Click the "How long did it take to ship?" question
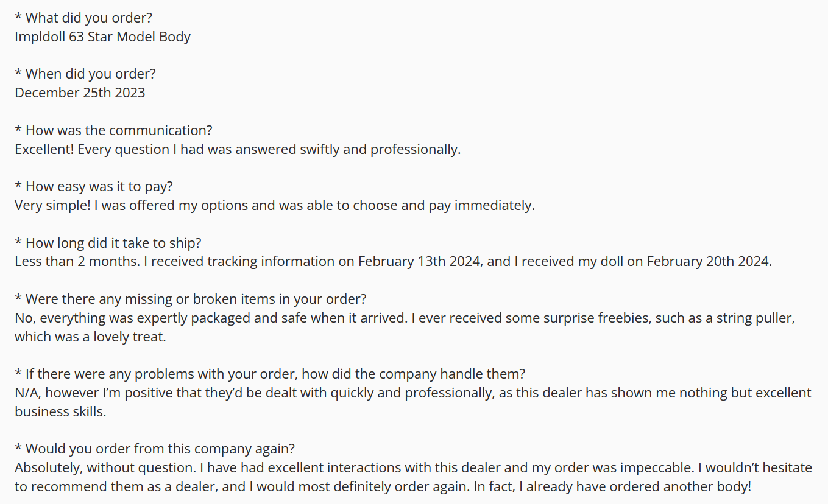Image resolution: width=828 pixels, height=504 pixels. tap(108, 243)
